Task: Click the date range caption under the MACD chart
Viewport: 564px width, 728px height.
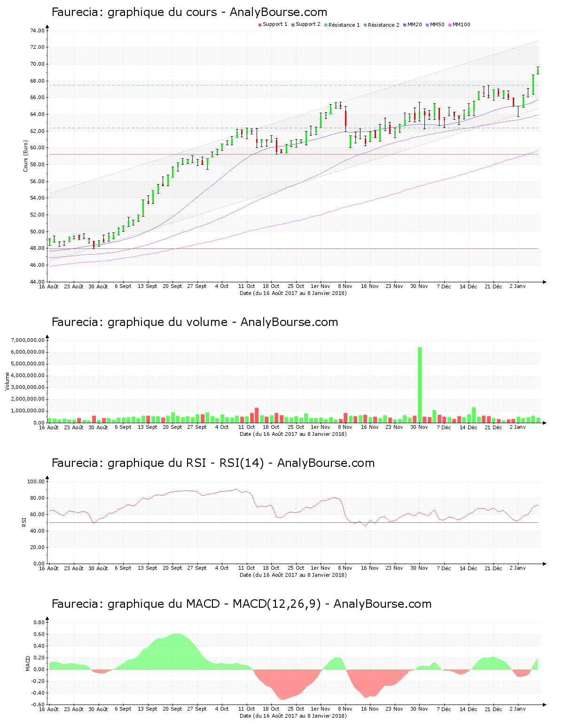Action: [293, 716]
